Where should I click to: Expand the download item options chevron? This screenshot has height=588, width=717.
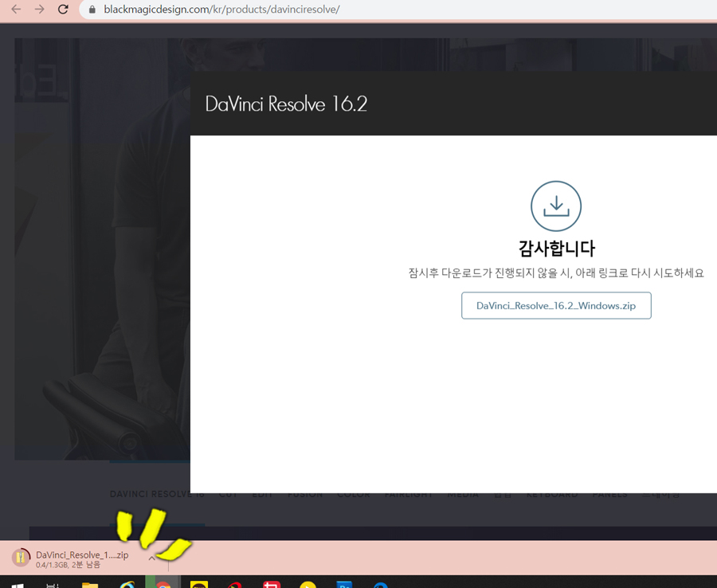[152, 558]
